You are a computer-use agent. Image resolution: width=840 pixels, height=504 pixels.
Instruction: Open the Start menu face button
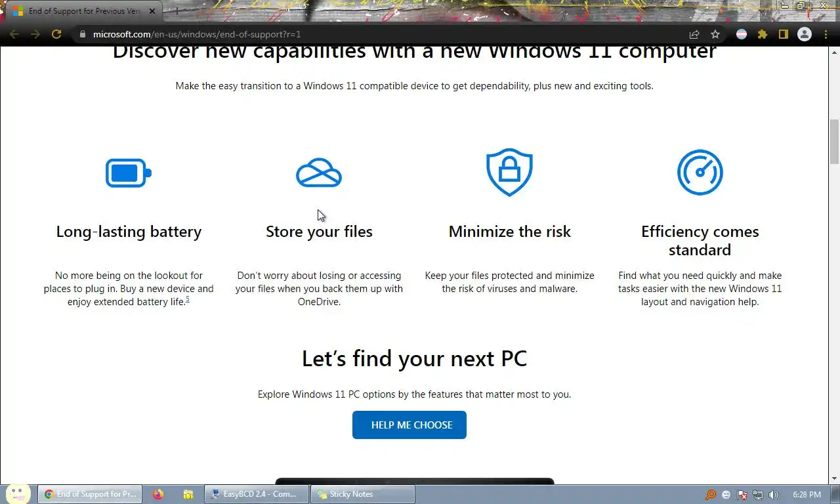pyautogui.click(x=18, y=493)
